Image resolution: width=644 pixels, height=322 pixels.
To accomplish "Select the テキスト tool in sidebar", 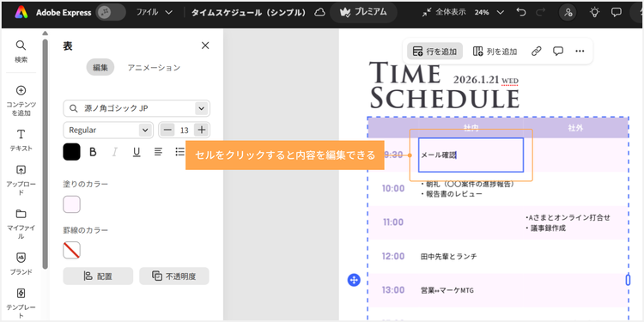I will pos(21,135).
